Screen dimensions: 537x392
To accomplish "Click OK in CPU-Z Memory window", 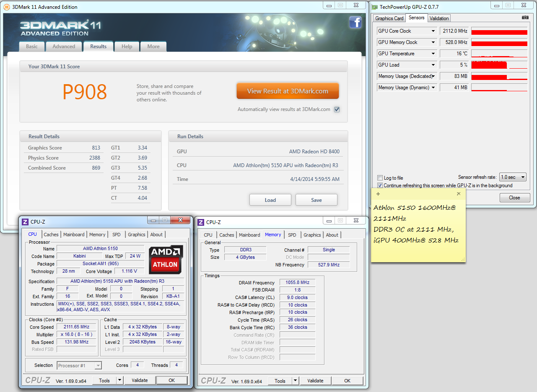I will [x=348, y=381].
